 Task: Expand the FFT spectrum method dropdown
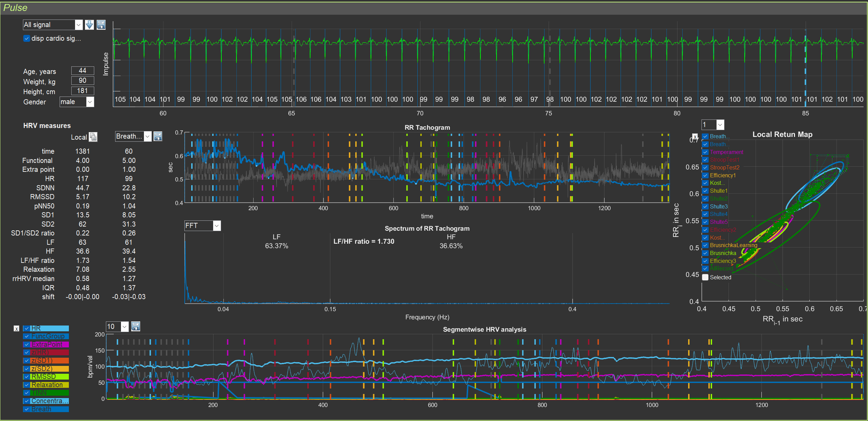pyautogui.click(x=203, y=226)
